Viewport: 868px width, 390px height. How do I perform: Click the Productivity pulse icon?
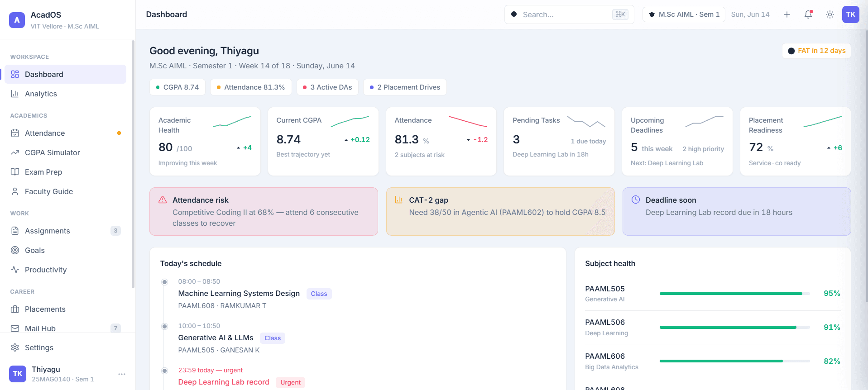click(15, 270)
